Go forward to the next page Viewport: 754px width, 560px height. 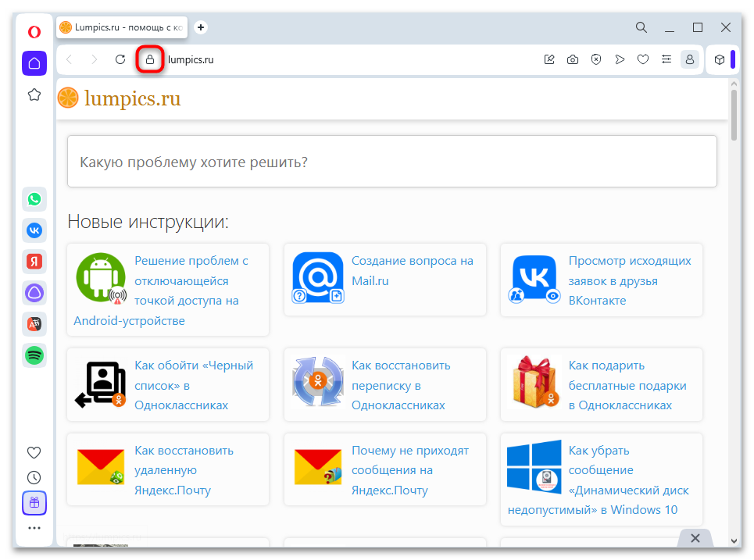(x=95, y=59)
